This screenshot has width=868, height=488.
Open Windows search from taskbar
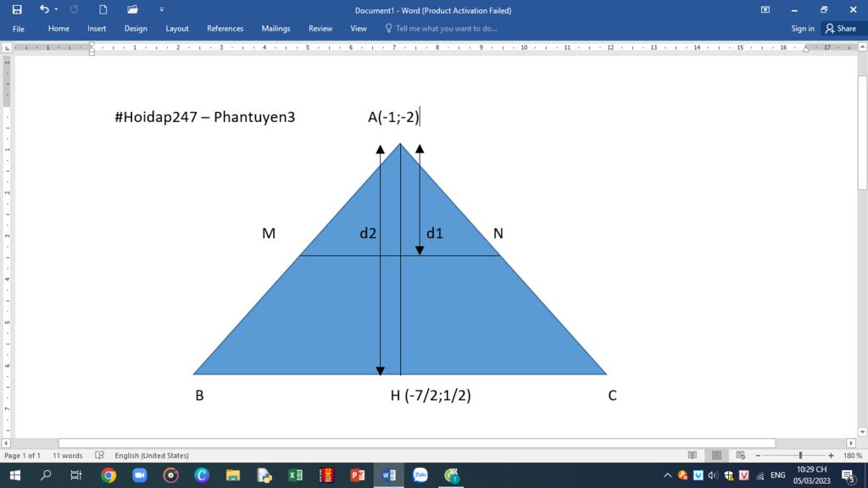coord(46,475)
